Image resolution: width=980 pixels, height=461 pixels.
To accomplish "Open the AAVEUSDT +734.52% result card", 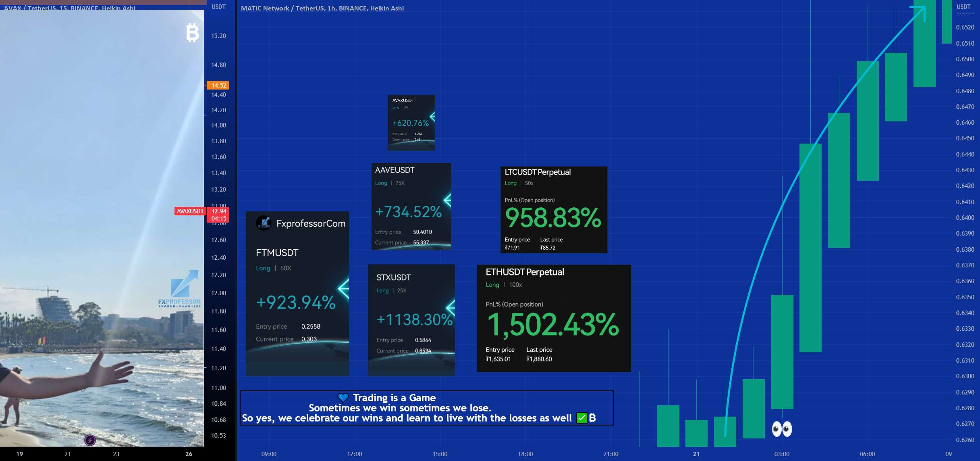I will [411, 206].
